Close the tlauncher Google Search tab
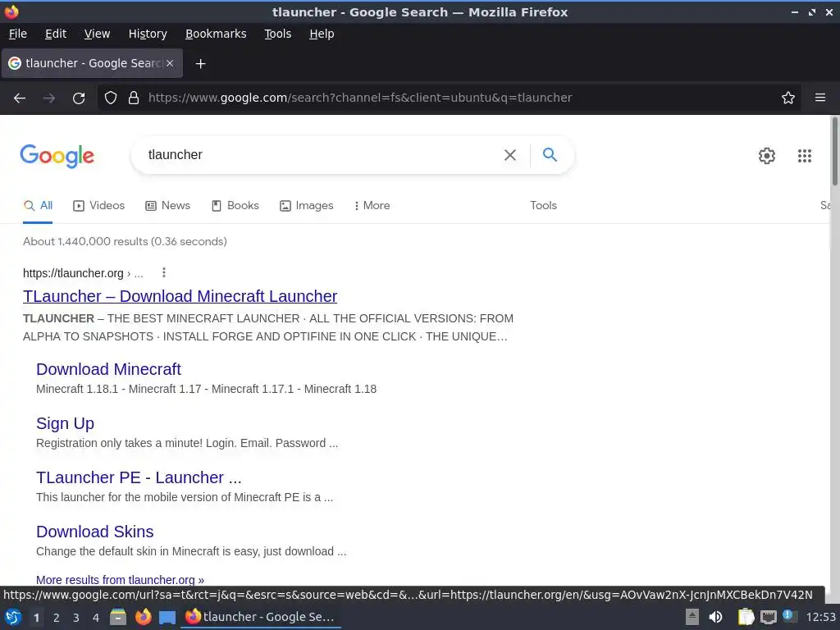The image size is (840, 630). coord(170,63)
